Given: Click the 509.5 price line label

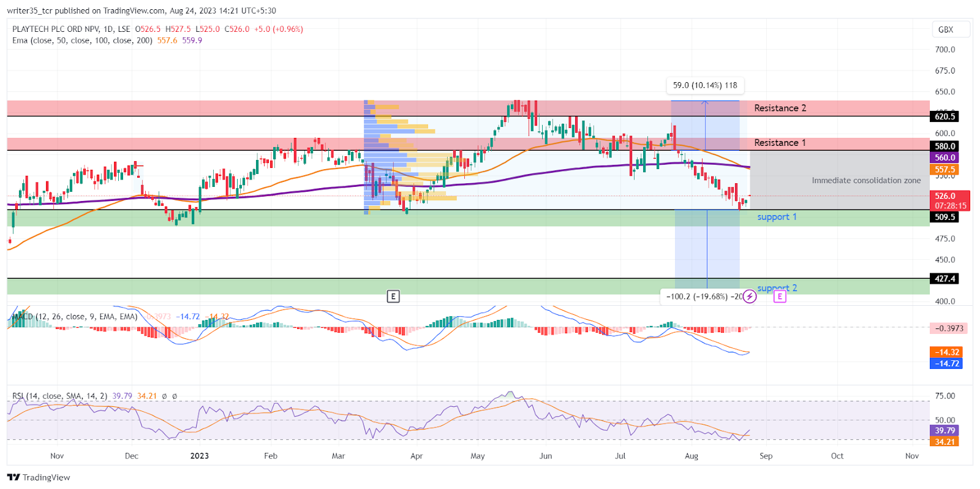Looking at the screenshot, I should (944, 217).
